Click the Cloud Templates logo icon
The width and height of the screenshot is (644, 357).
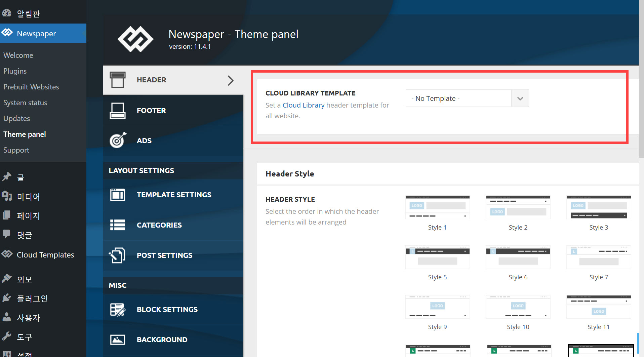[7, 254]
